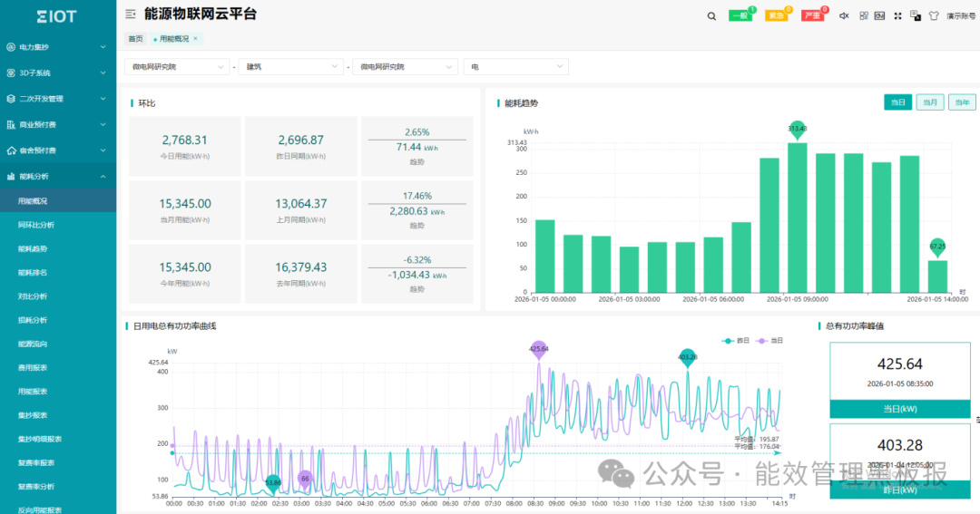Toggle the alarm sound mute icon
The image size is (980, 514).
coord(844,15)
